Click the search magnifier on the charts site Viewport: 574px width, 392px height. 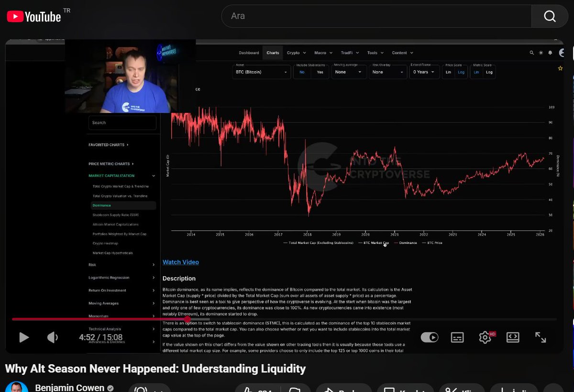coord(531,53)
